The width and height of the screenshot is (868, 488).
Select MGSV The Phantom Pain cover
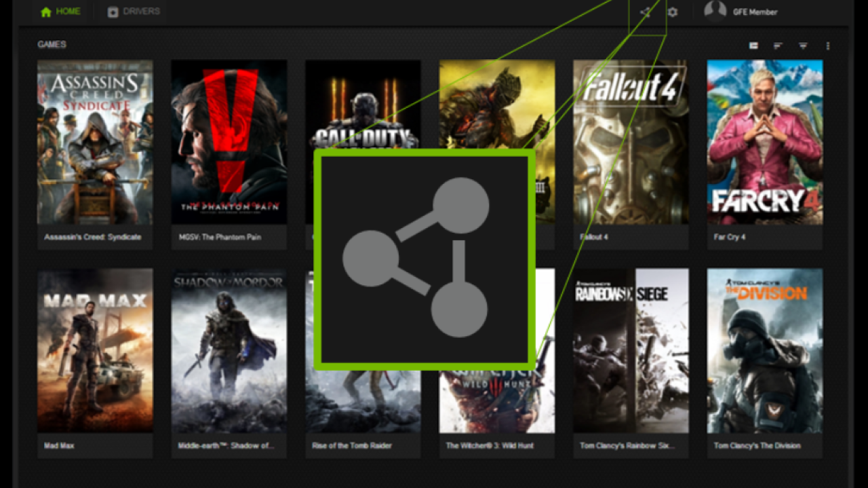click(229, 143)
